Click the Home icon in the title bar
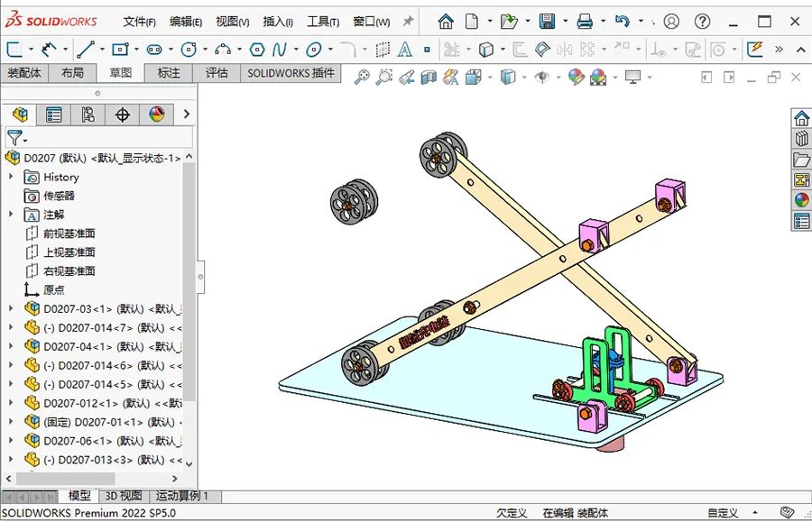Image resolution: width=812 pixels, height=522 pixels. (446, 22)
